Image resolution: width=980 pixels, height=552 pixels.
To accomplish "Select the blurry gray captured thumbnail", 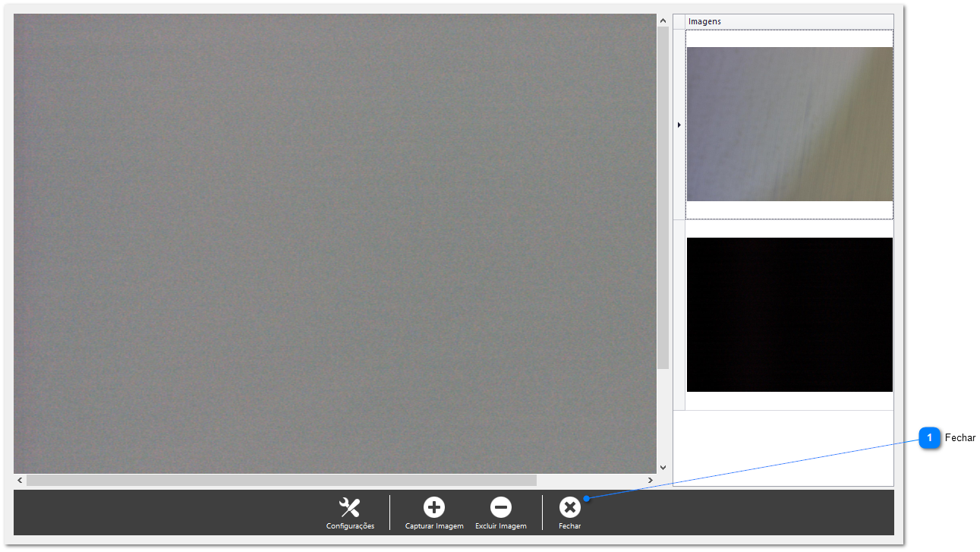I will 789,125.
